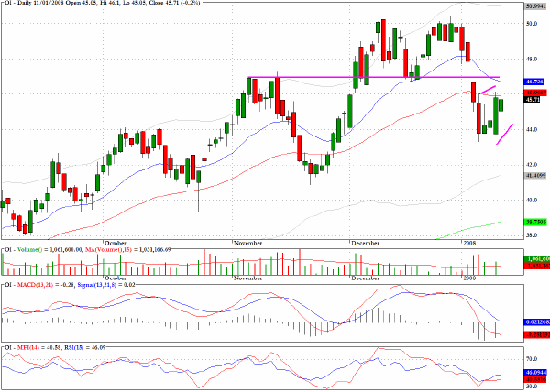The height and width of the screenshot is (392, 550).
Task: Click the black 45.71 close price tag
Action: click(532, 100)
